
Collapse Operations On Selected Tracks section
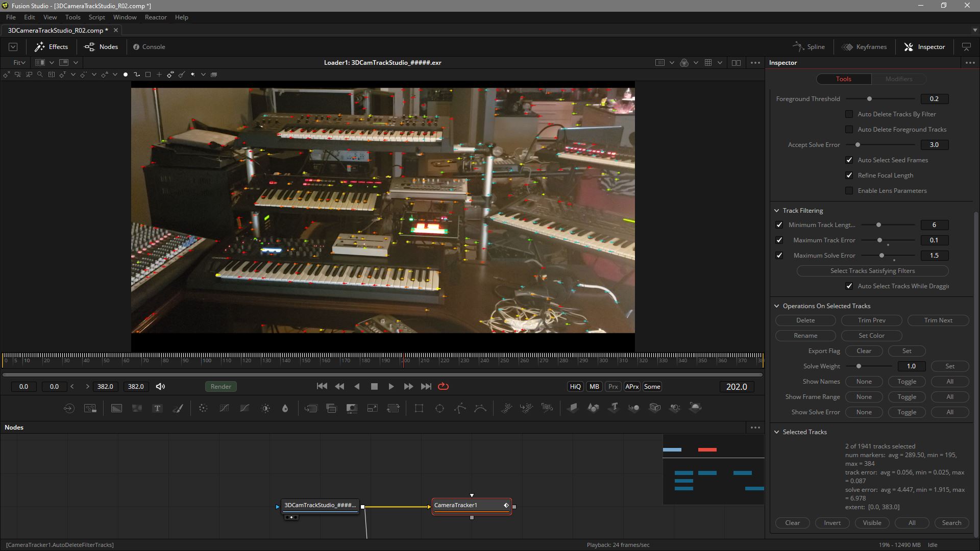pos(777,306)
